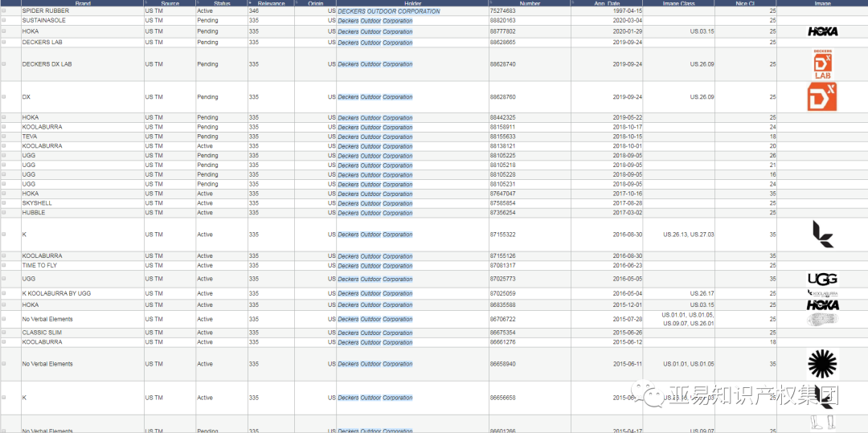This screenshot has width=868, height=433.
Task: Open the holder link in the TEVA row
Action: pyautogui.click(x=375, y=137)
